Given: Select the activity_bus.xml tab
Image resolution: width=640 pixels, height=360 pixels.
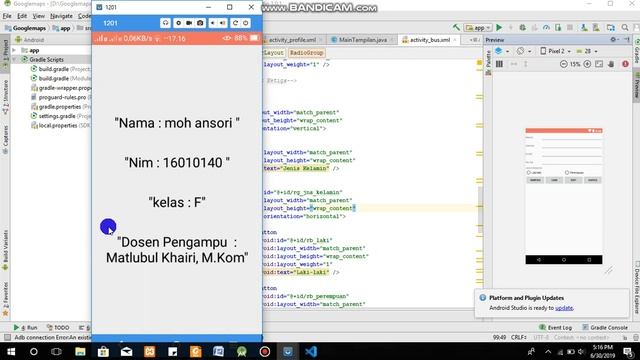Looking at the screenshot, I should [429, 40].
